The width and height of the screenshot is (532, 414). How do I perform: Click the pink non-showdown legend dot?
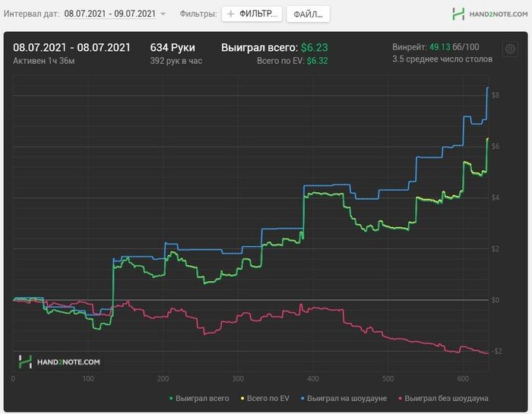click(x=400, y=398)
